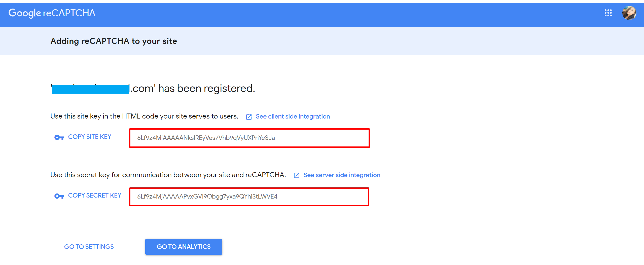Select the site key text field

tap(249, 138)
